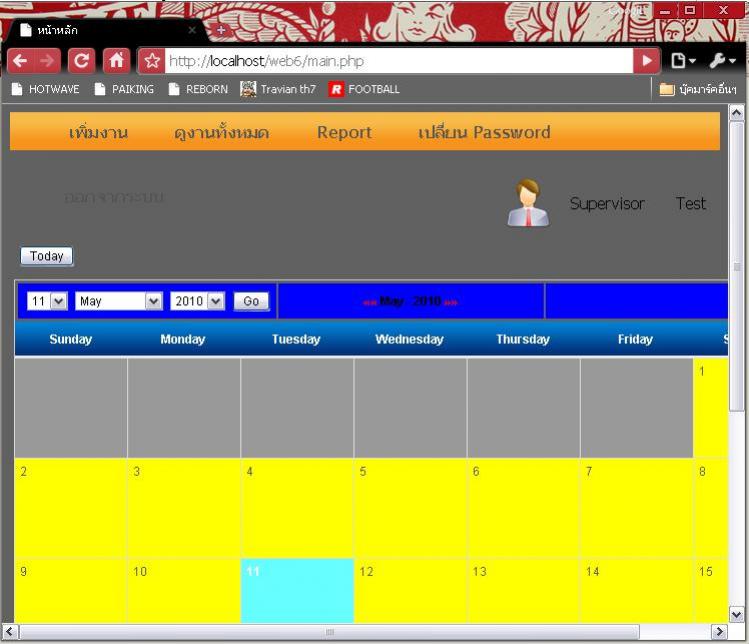Select calendar day 12
Image resolution: width=749 pixels, height=644 pixels.
click(x=410, y=590)
